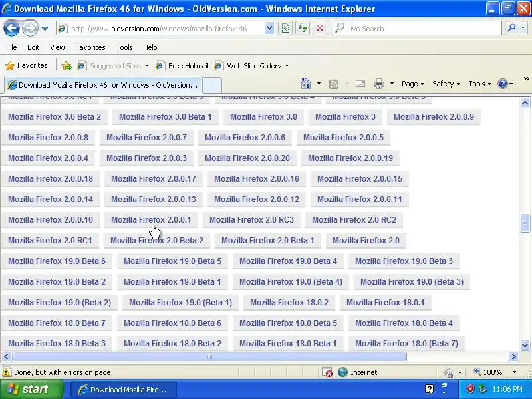Click the Refresh page icon
The height and width of the screenshot is (399, 532).
click(x=303, y=29)
